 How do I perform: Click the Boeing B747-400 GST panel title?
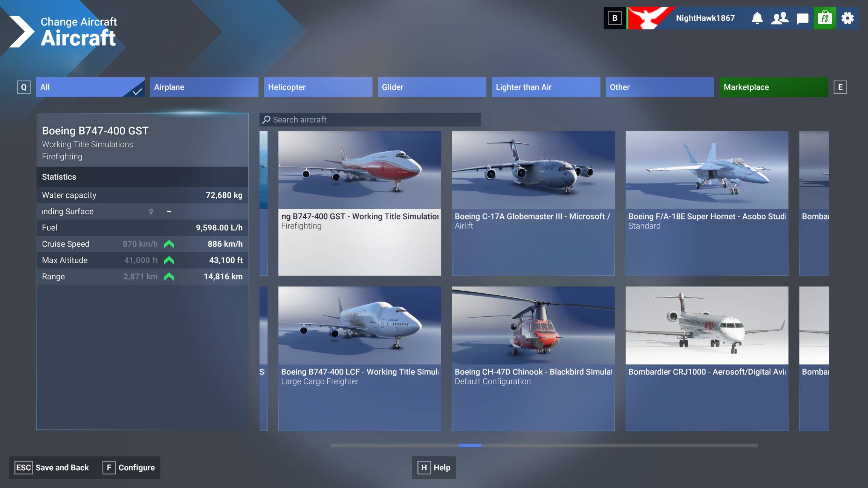pos(95,131)
